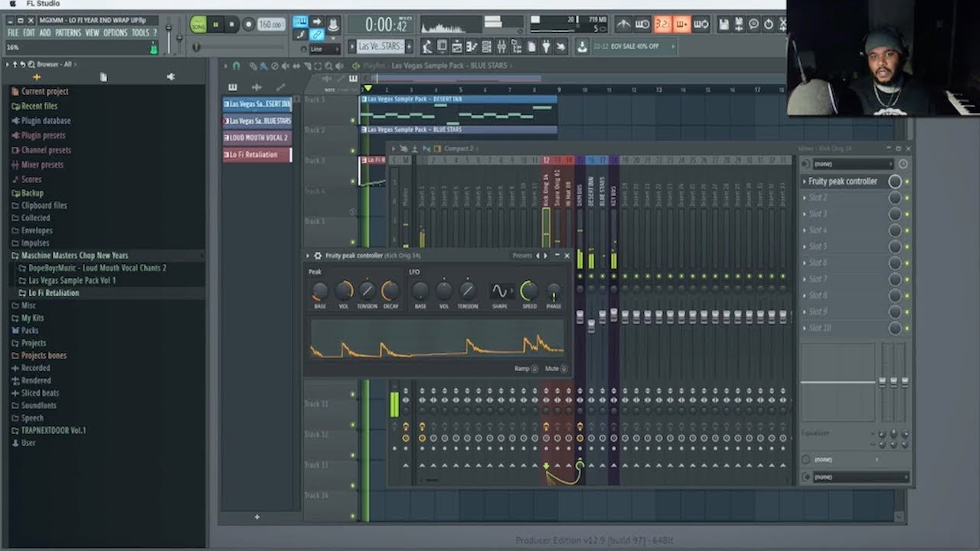Click the Peak DECAY knob
The width and height of the screenshot is (980, 551).
390,291
